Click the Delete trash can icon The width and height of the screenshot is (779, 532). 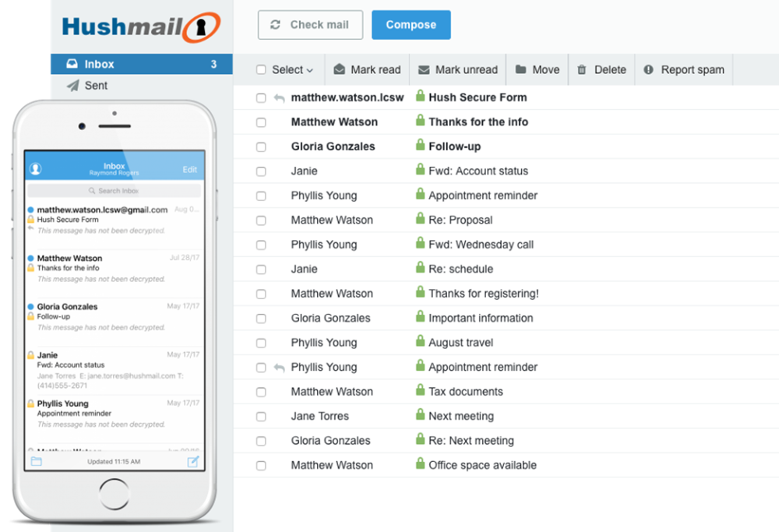[x=582, y=69]
